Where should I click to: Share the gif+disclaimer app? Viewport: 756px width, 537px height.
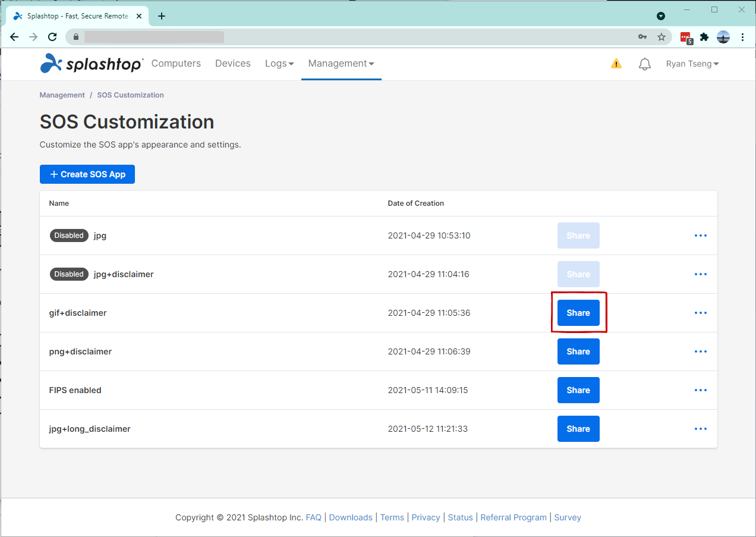(x=578, y=313)
